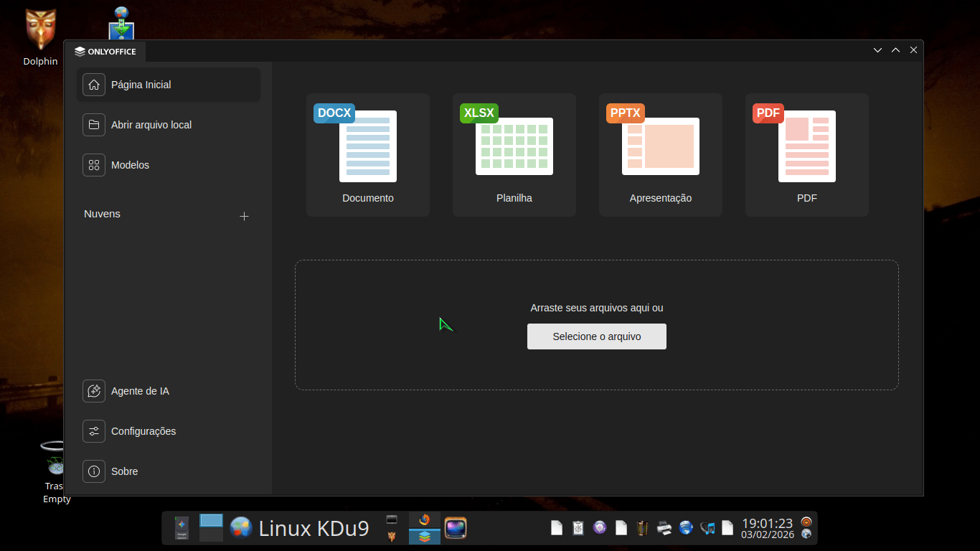Image resolution: width=980 pixels, height=551 pixels.
Task: Click the virtual desktop pager in taskbar
Action: [x=211, y=528]
